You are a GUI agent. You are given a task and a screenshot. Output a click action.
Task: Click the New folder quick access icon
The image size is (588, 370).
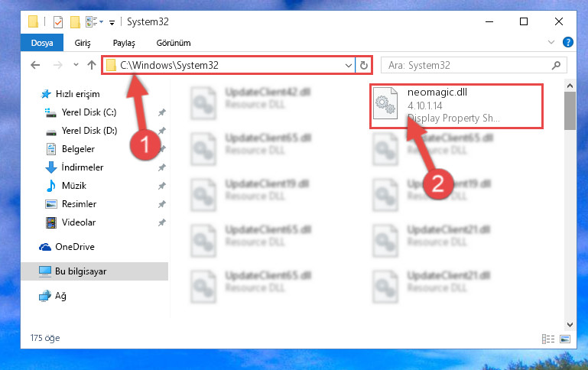(x=76, y=22)
